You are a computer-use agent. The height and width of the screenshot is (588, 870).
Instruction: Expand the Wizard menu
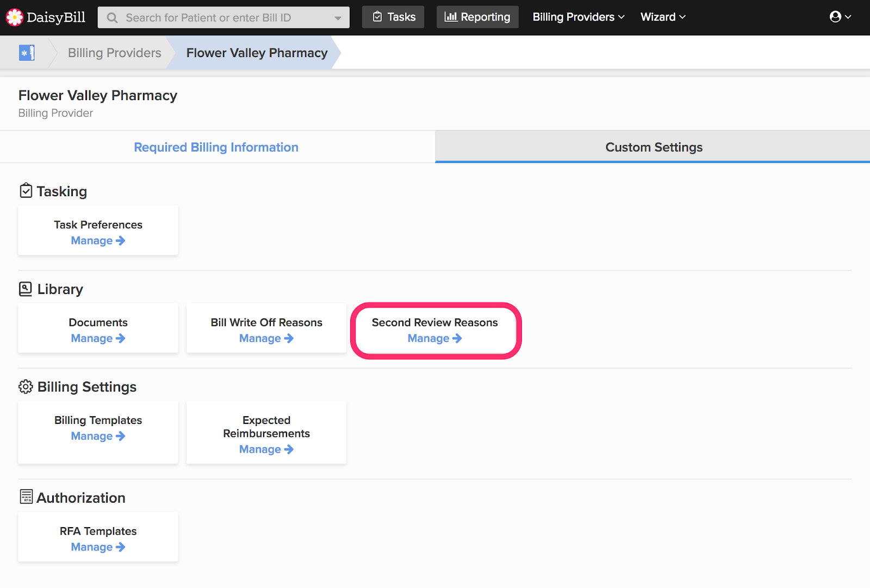pos(663,17)
